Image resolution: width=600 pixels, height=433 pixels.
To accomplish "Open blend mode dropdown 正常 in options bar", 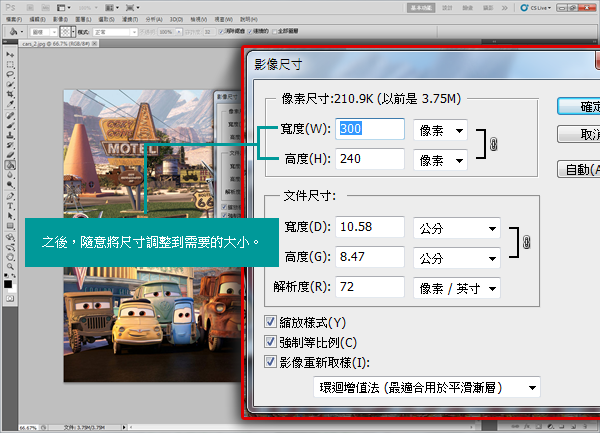I will point(116,32).
